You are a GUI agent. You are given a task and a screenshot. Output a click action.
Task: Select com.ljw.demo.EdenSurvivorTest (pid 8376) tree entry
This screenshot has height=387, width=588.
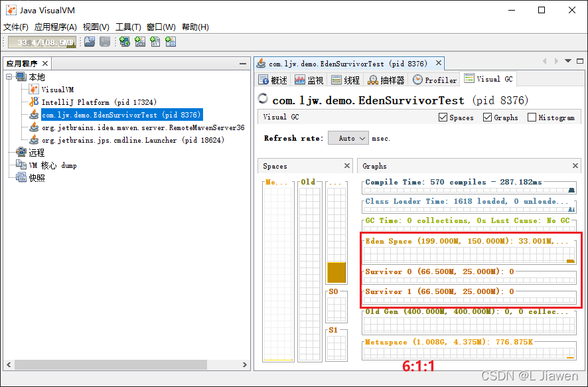coord(122,115)
